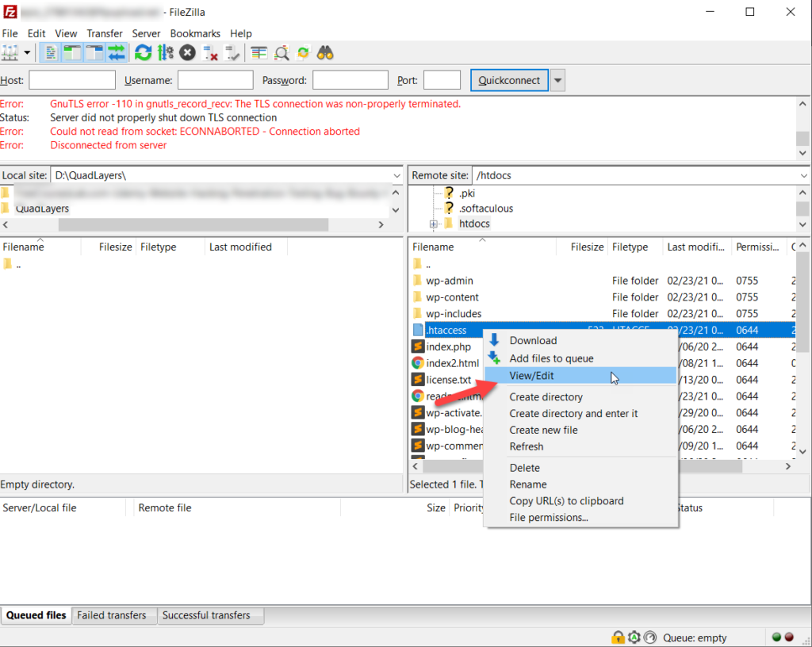Open the View menu
812x647 pixels.
click(x=67, y=33)
